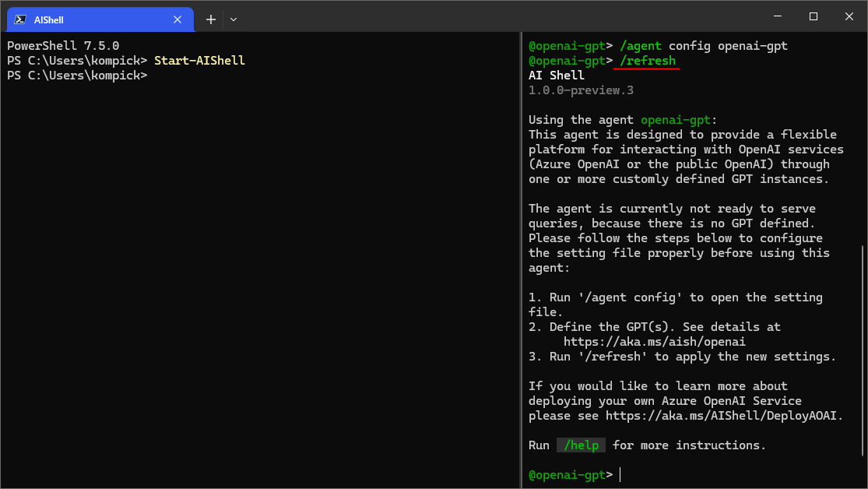Click the PowerShell icon on the AIShell tab
The height and width of the screenshot is (489, 868).
(x=20, y=19)
